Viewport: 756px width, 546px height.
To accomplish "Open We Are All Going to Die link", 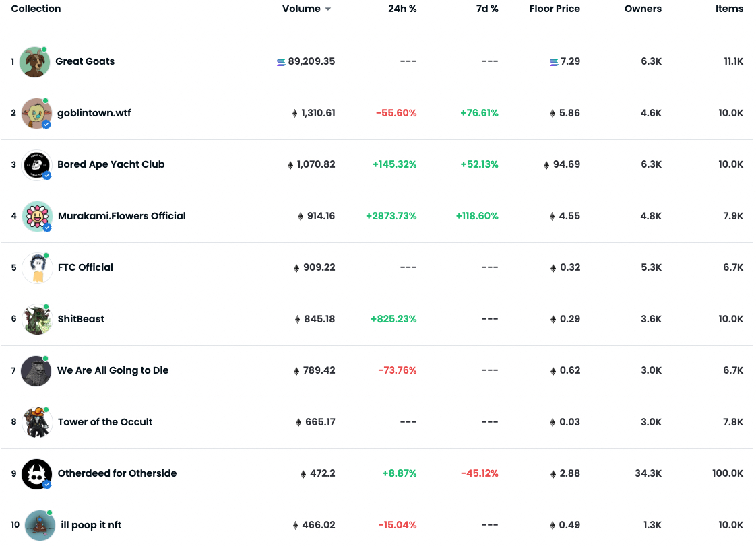I will [x=113, y=370].
